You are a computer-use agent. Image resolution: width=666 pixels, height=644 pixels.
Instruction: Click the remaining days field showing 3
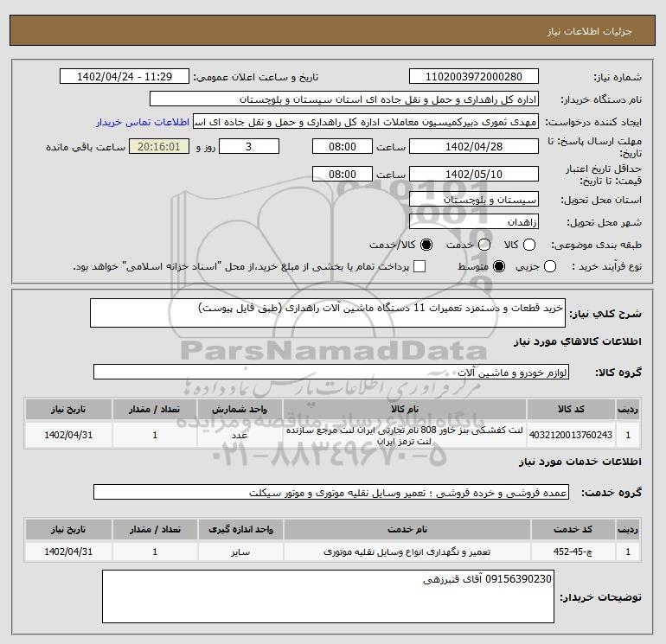(x=249, y=146)
